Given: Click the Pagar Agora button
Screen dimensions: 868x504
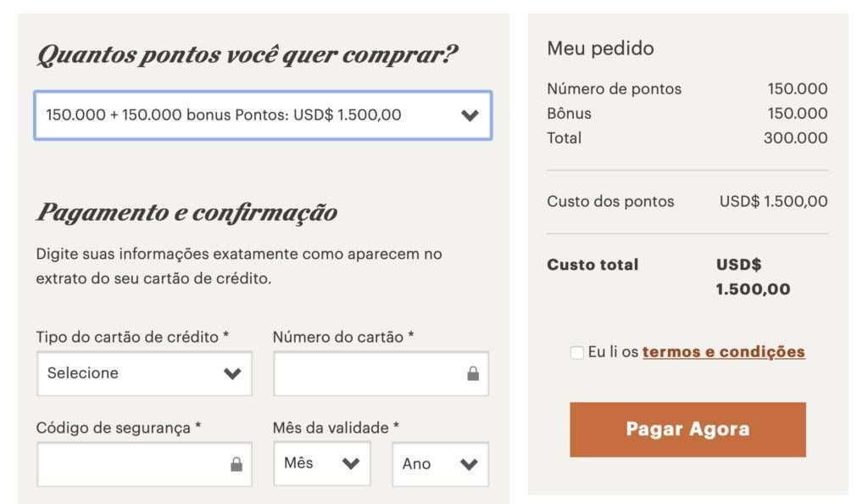Looking at the screenshot, I should (687, 429).
